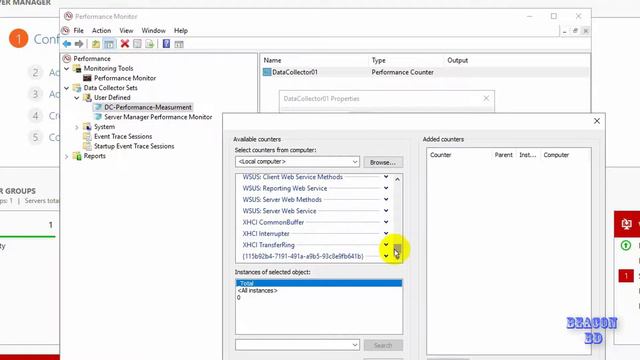Image resolution: width=640 pixels, height=360 pixels.
Task: Expand WSUS: Reporting Web Service counter
Action: click(386, 188)
